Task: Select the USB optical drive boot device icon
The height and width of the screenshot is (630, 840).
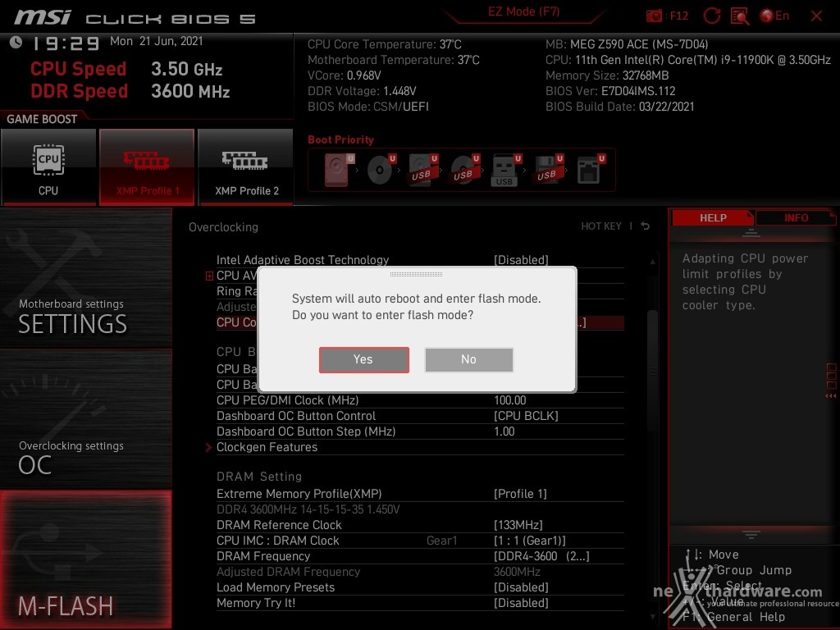Action: (x=464, y=170)
